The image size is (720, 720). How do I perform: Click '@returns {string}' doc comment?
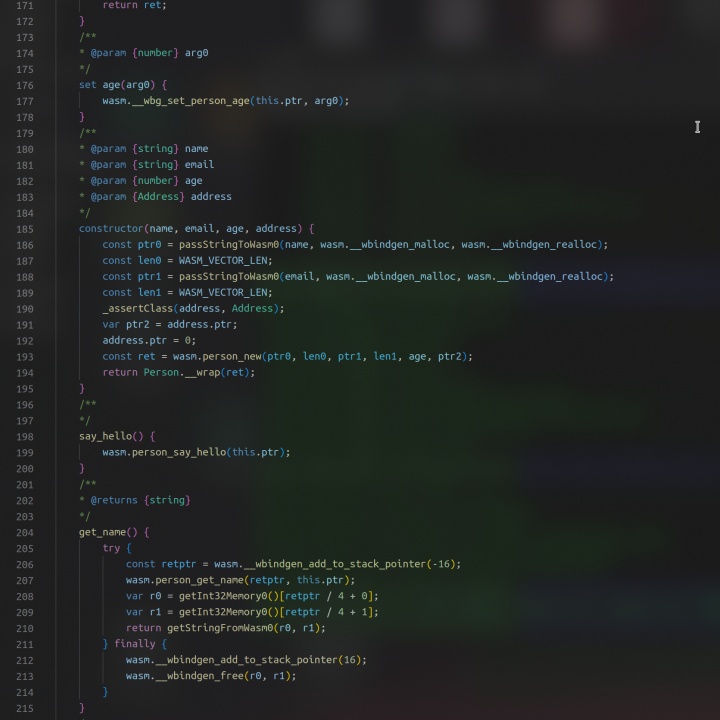[141, 500]
